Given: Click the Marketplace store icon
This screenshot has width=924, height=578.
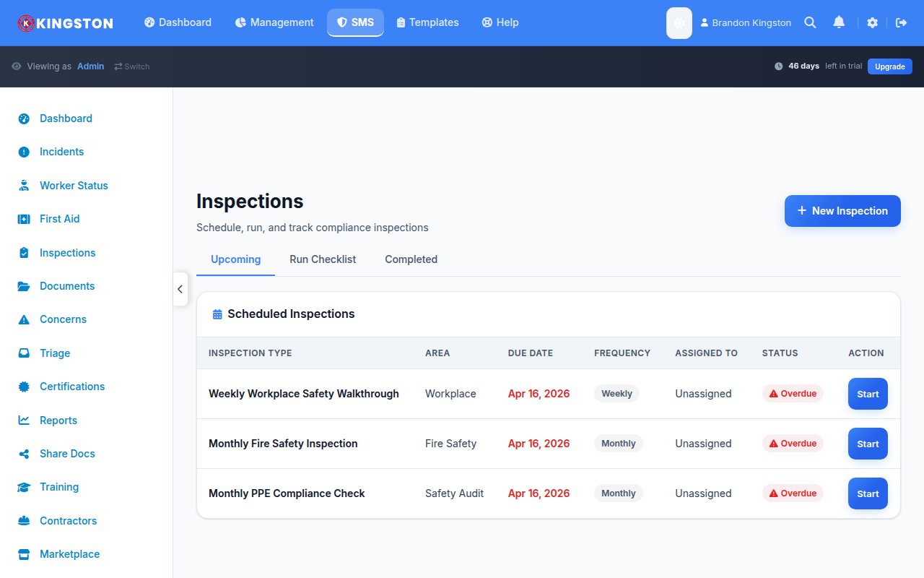Looking at the screenshot, I should tap(24, 554).
